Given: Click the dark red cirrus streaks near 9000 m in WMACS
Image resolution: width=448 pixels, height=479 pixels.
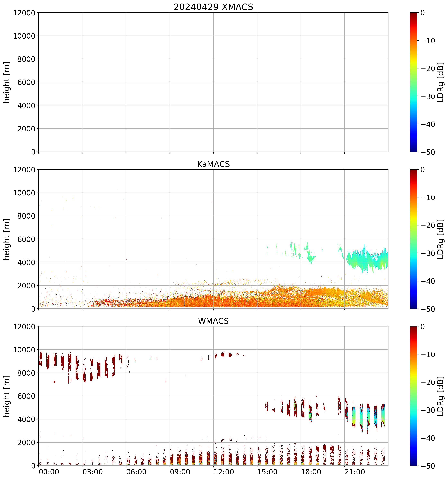Looking at the screenshot, I should [62, 361].
